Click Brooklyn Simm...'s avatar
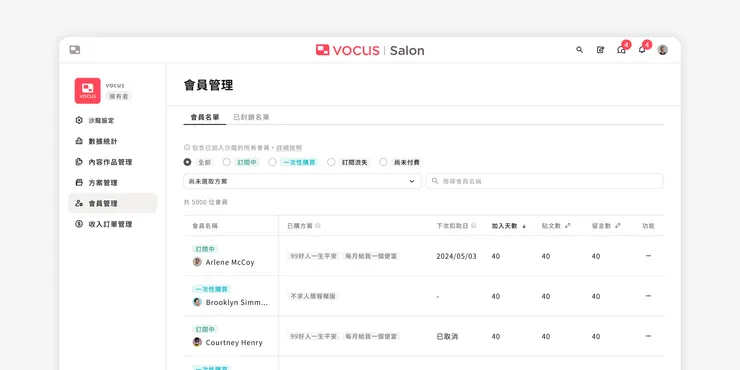 (197, 302)
